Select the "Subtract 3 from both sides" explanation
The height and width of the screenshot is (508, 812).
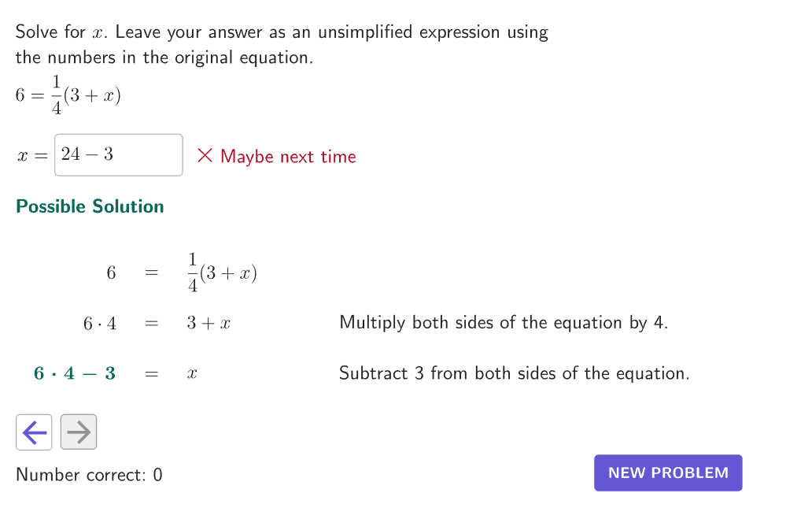click(x=514, y=373)
